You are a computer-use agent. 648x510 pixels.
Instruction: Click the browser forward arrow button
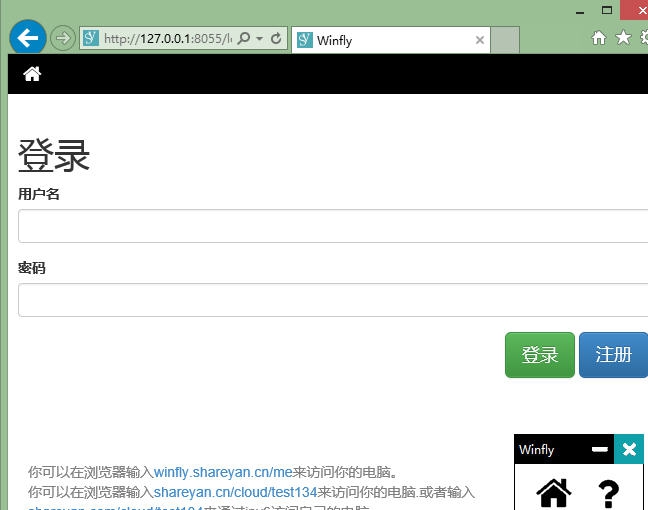[x=63, y=38]
